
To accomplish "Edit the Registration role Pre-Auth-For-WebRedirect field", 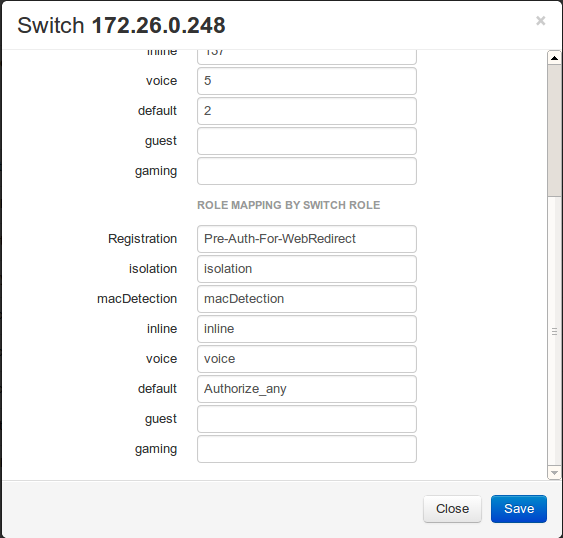I will click(x=307, y=239).
